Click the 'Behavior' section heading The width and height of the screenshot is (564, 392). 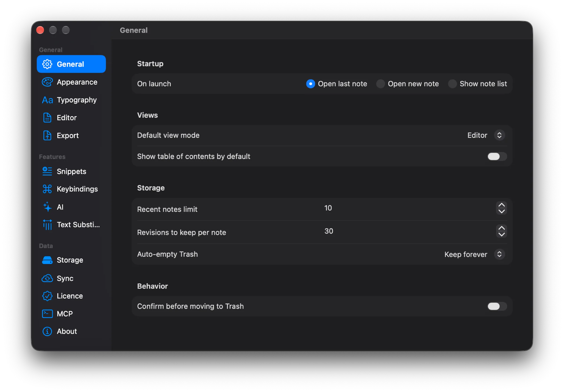[152, 286]
